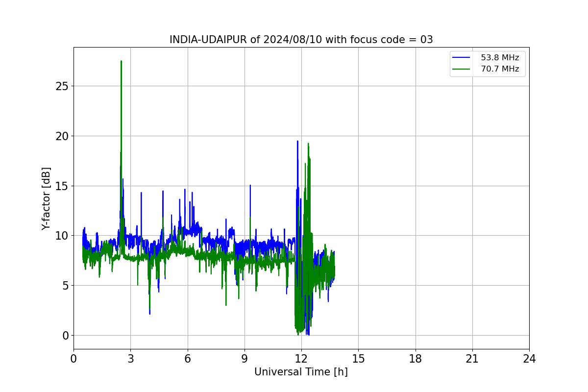Click the x-axis tick label 12
Image resolution: width=588 pixels, height=392 pixels.
301,359
